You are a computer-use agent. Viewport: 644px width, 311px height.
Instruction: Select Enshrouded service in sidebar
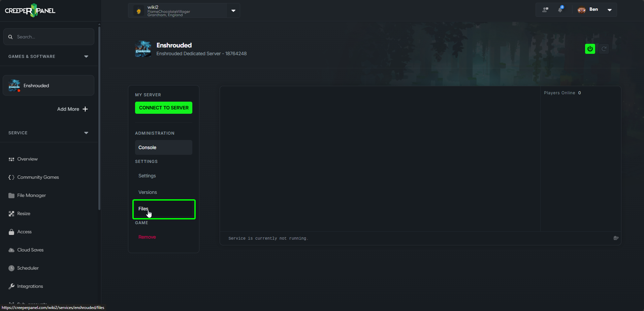[x=49, y=85]
